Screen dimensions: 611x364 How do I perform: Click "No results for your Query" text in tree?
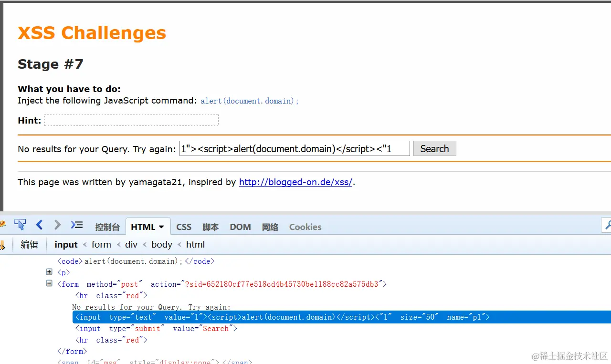click(x=151, y=307)
